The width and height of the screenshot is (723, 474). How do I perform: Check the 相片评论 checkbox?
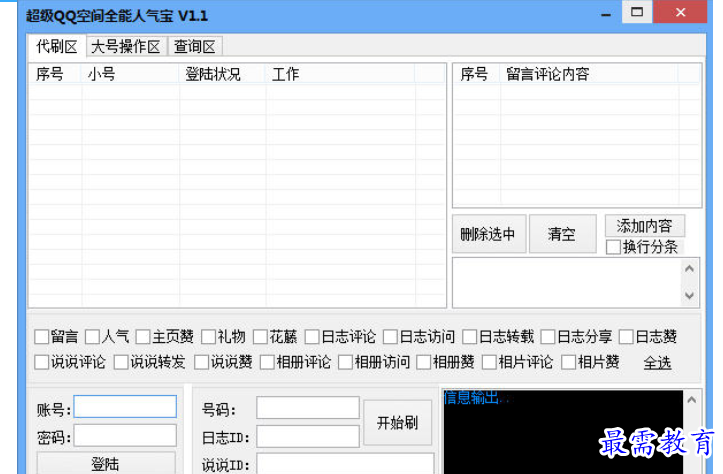[489, 362]
